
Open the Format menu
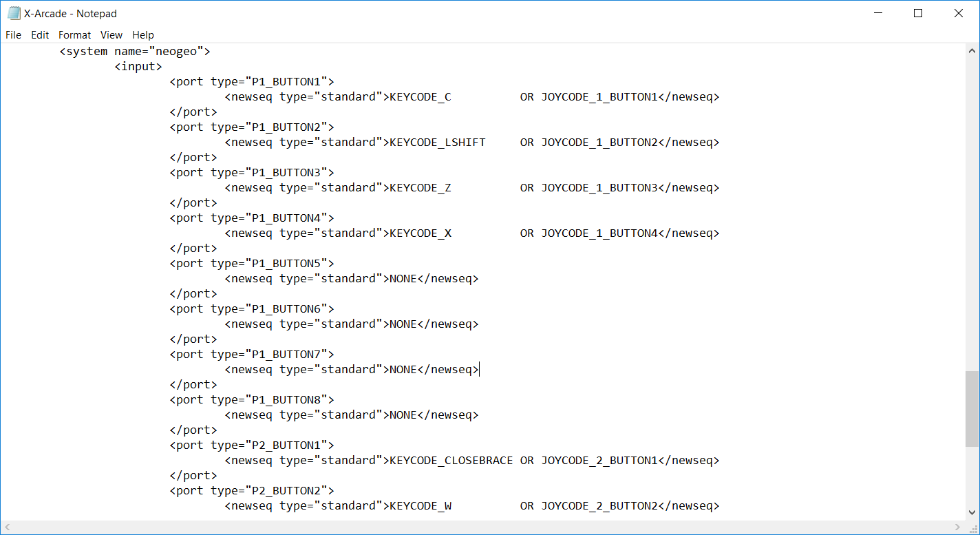74,34
